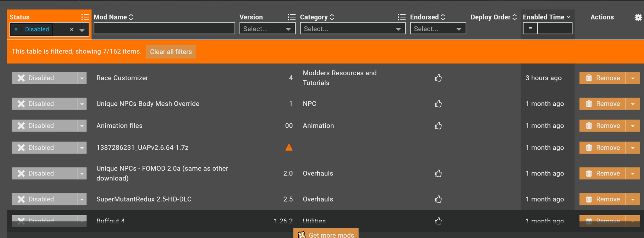Viewport: 644px width, 238px height.
Task: Endorse Race Customizer with thumbs-up icon
Action: [438, 78]
